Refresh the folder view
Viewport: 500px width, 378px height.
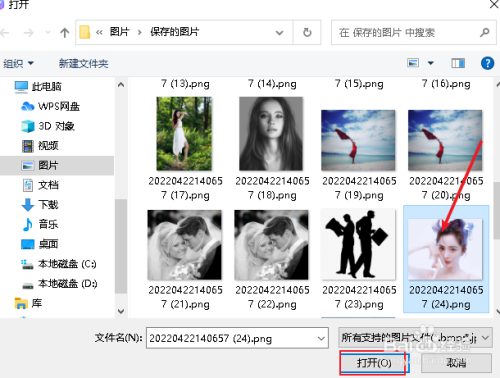307,32
